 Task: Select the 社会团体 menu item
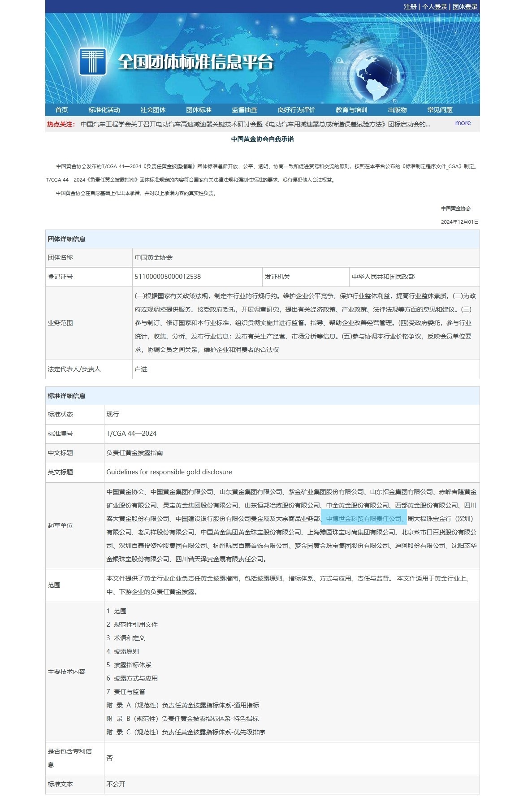coord(153,110)
